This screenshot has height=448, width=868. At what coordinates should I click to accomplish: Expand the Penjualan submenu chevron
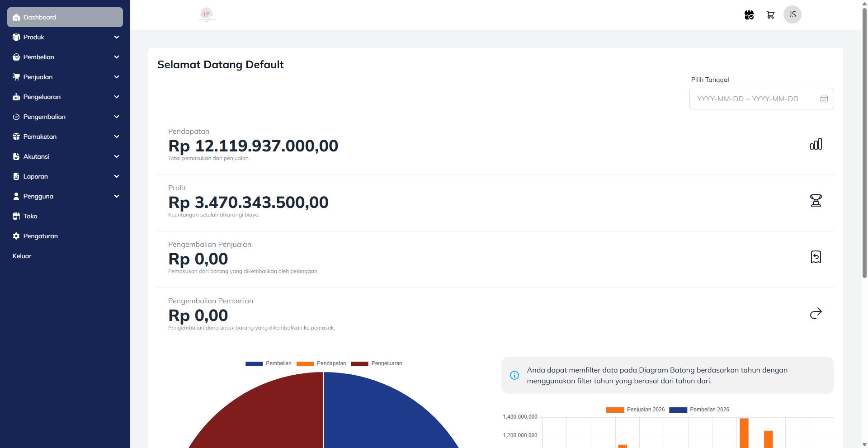pyautogui.click(x=116, y=77)
